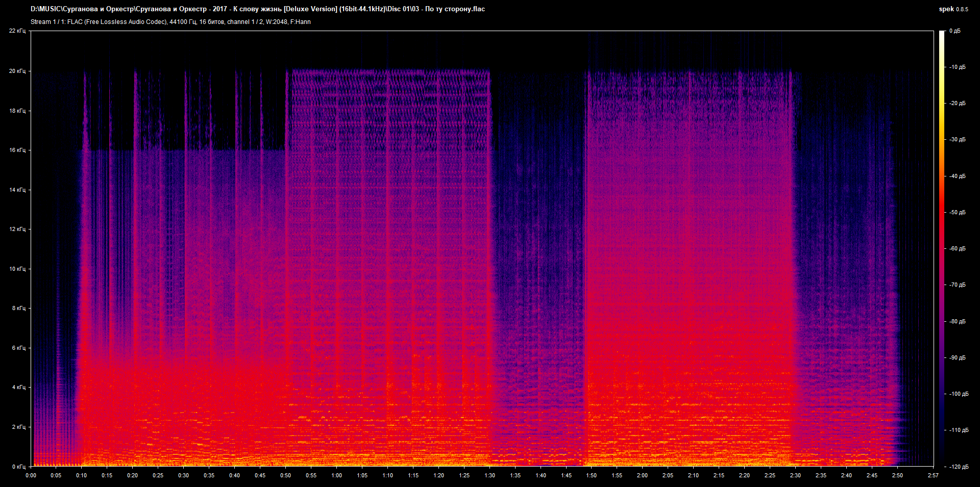
Task: Click the 16 кГц frequency axis label
Action: (x=17, y=150)
